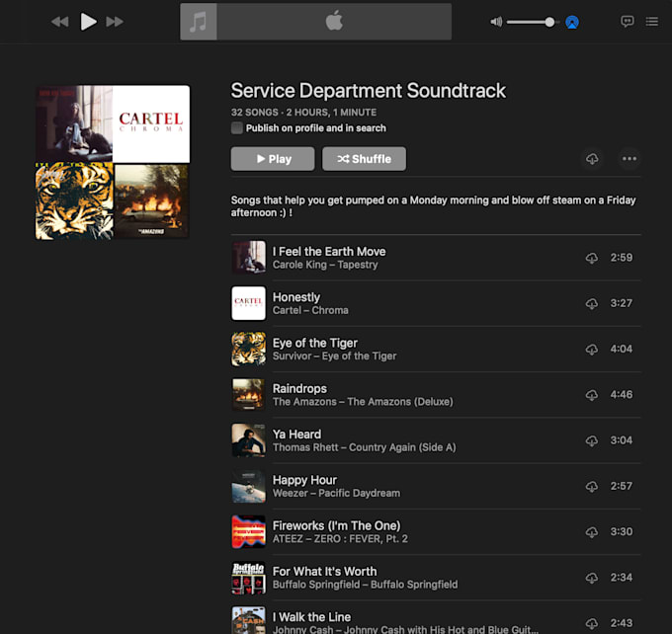672x634 pixels.
Task: Click the Happy Hour row artwork
Action: point(249,486)
